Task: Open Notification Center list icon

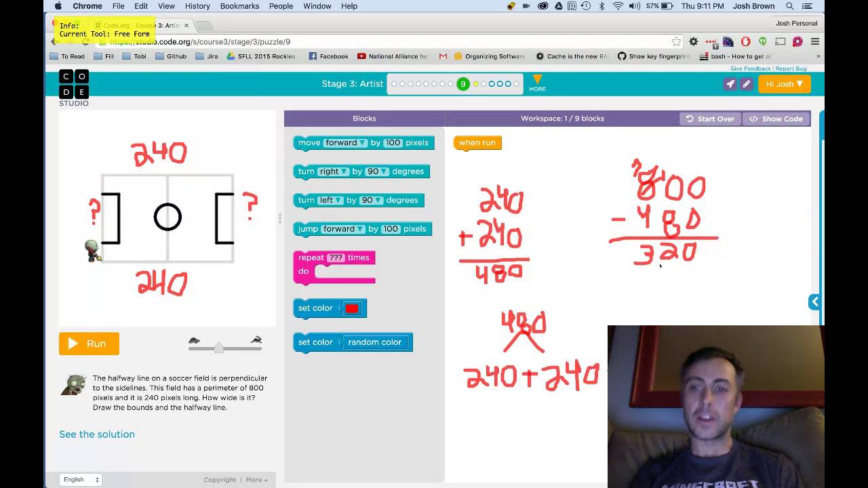Action: [x=808, y=6]
